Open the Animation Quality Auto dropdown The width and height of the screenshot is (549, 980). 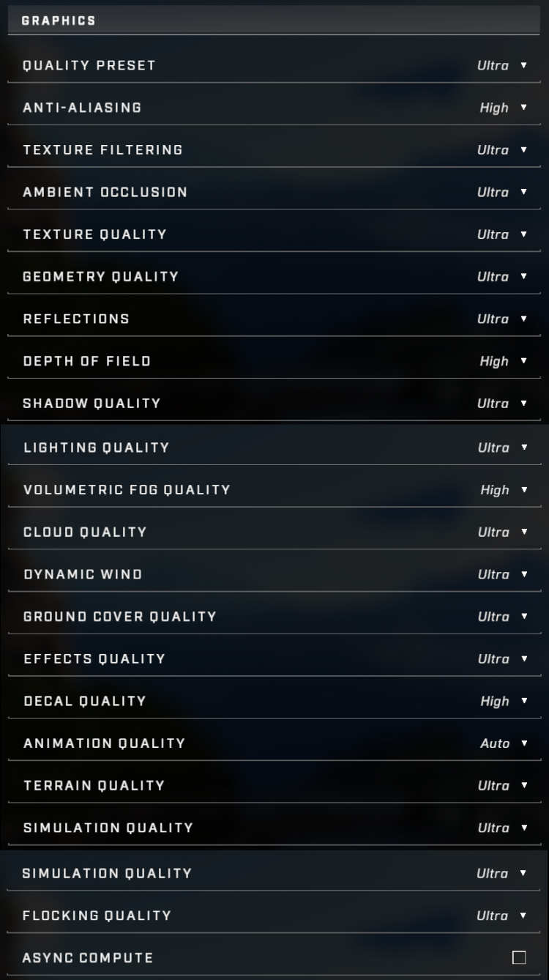[x=523, y=743]
